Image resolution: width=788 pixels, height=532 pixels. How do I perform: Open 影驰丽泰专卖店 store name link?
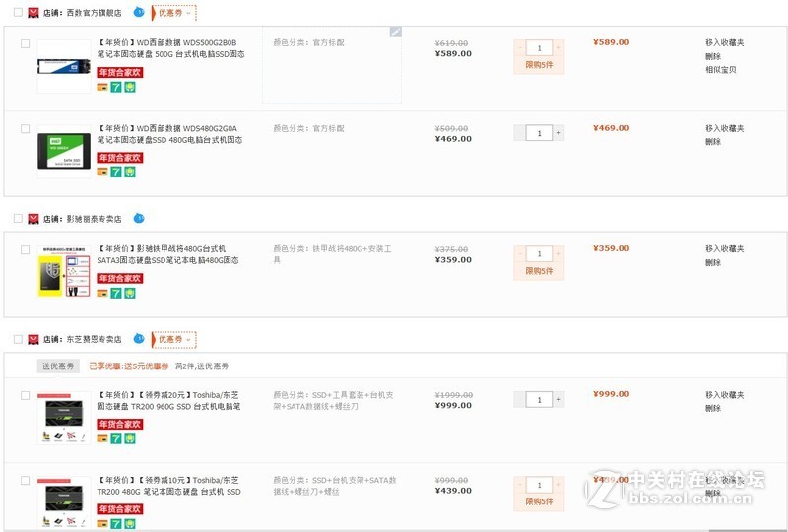[x=94, y=220]
